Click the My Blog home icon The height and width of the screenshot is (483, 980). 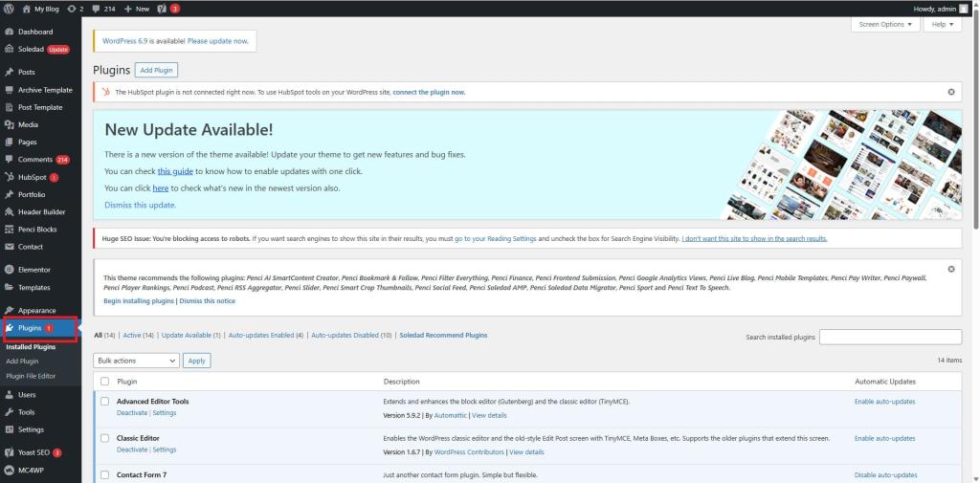26,9
